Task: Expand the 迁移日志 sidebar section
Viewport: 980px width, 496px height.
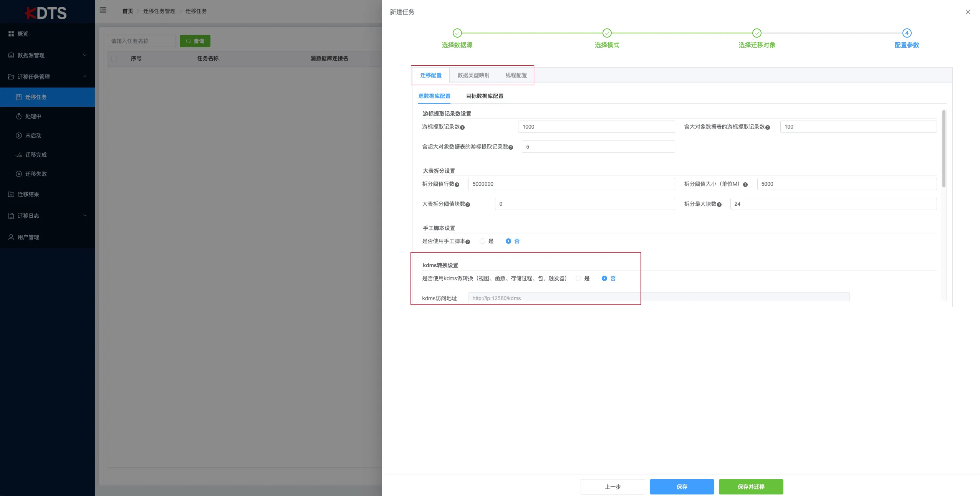Action: tap(85, 216)
